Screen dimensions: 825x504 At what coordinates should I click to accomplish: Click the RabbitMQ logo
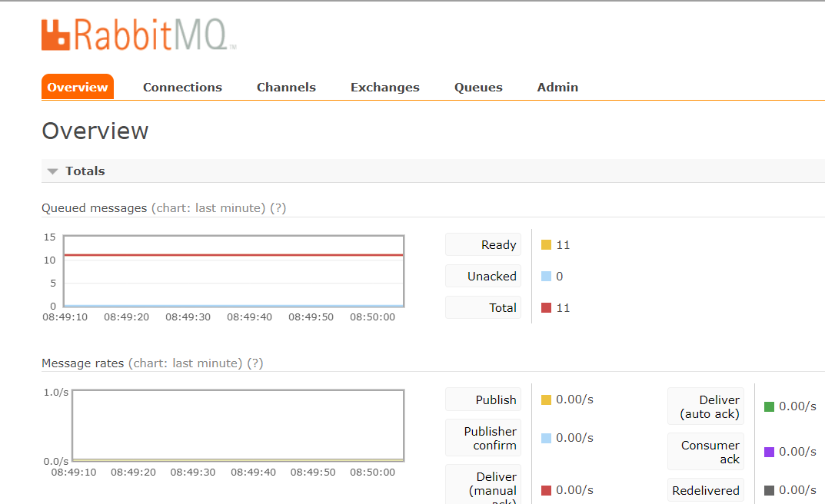click(x=138, y=34)
